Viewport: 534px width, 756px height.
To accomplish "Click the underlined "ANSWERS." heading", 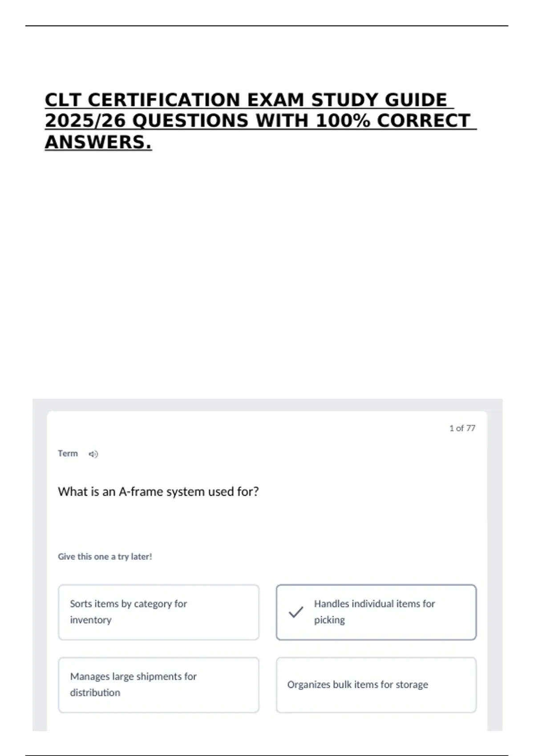I will pyautogui.click(x=98, y=142).
